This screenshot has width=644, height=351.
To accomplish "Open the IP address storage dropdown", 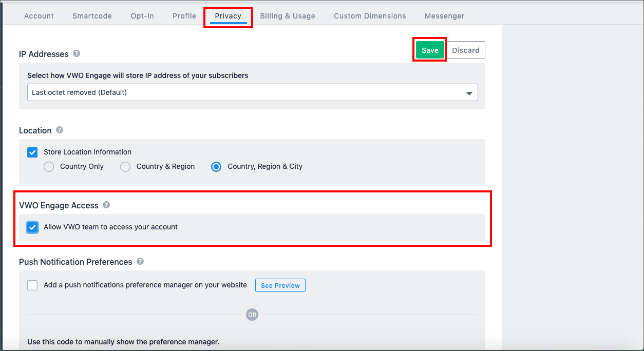I will point(253,92).
